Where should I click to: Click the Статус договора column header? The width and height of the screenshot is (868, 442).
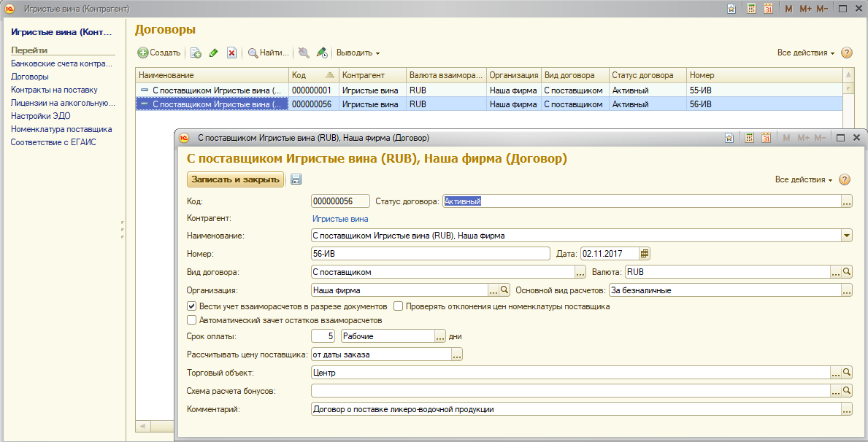(647, 75)
